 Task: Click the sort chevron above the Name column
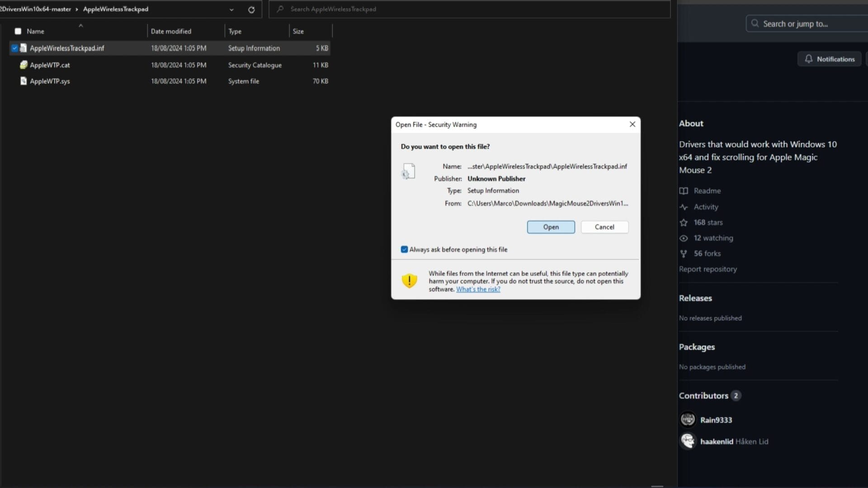point(81,25)
